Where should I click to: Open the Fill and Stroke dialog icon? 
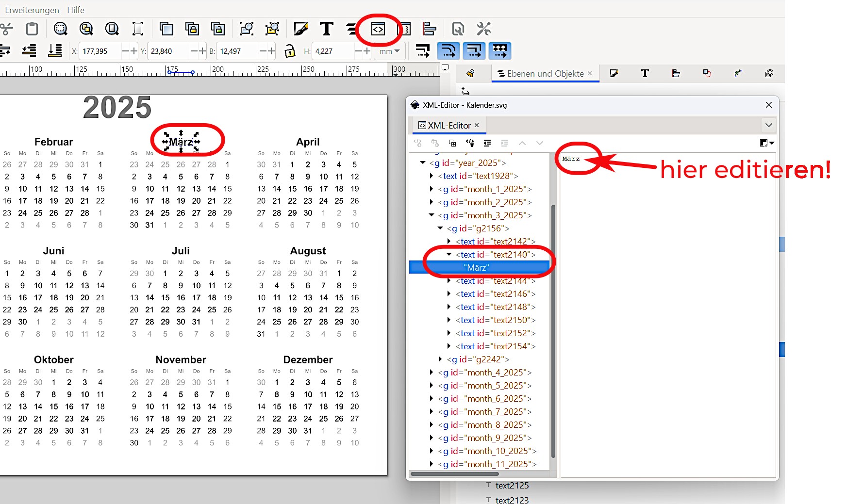[x=300, y=29]
